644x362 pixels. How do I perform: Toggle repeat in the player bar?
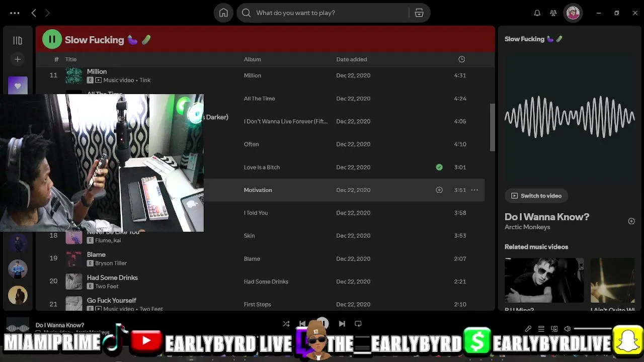358,324
